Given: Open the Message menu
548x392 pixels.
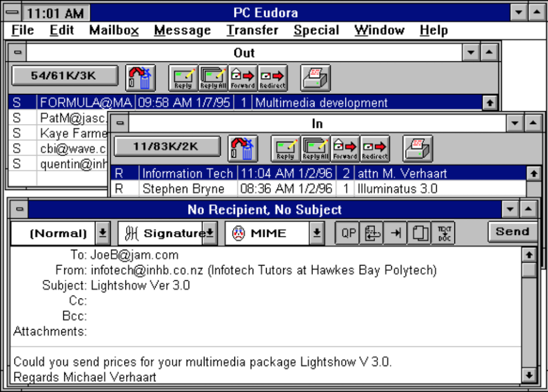Looking at the screenshot, I should [183, 30].
